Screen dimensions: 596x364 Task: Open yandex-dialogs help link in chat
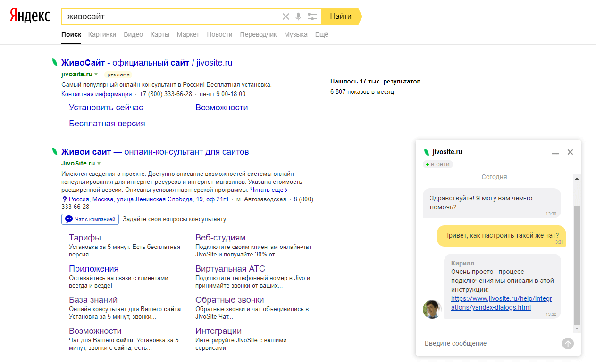pos(501,303)
